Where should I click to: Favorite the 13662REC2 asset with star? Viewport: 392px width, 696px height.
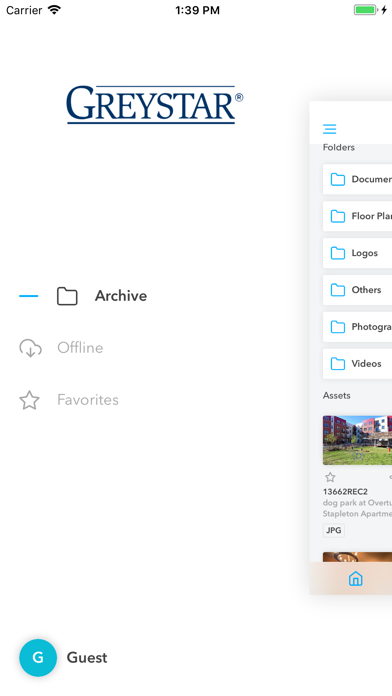(x=330, y=478)
